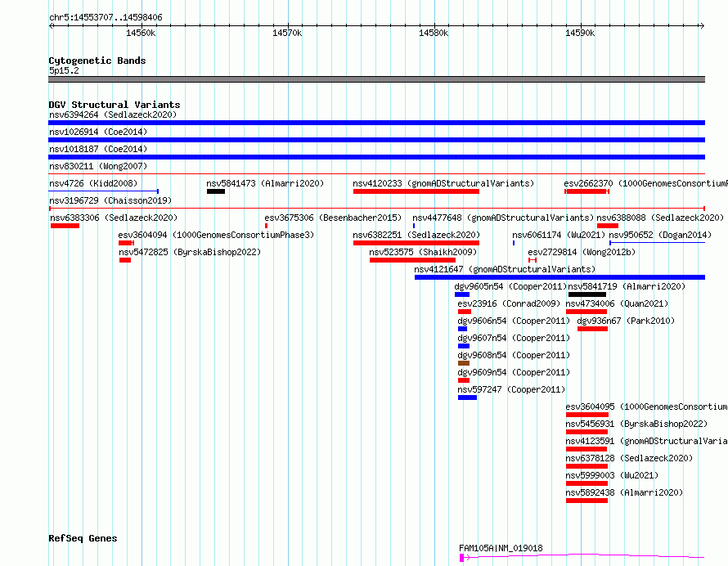
Task: Click the 14560k ruler position label
Action: 141,33
